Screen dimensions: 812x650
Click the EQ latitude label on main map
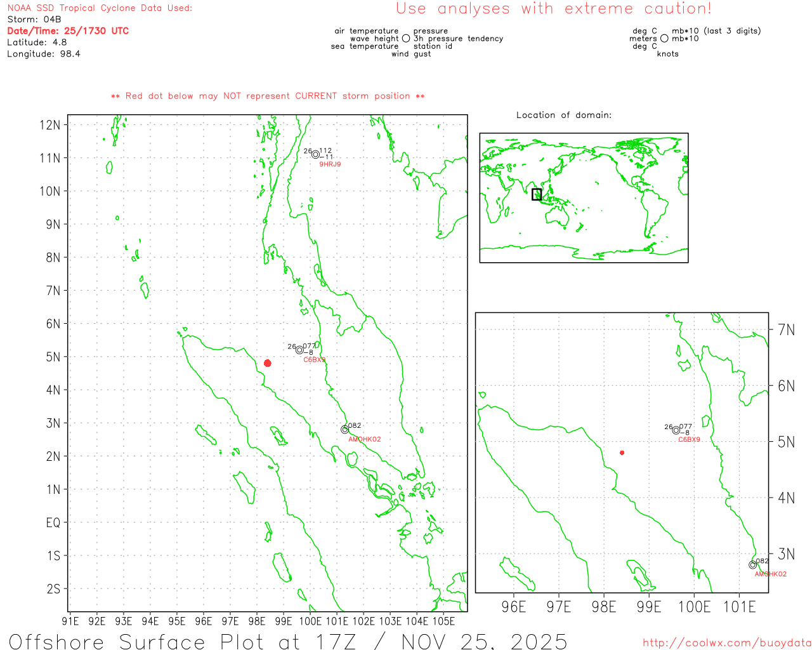click(x=53, y=522)
